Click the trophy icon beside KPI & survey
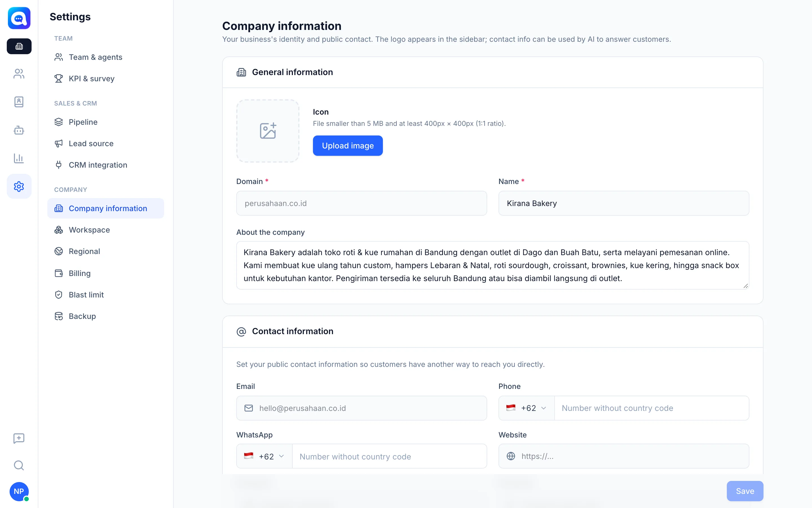812x508 pixels. (59, 79)
